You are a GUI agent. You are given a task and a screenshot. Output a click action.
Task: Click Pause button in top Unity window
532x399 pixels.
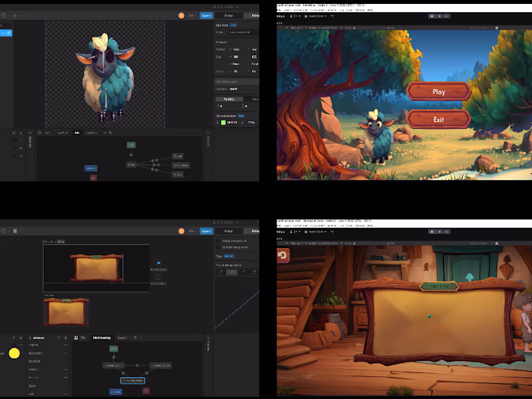click(440, 16)
